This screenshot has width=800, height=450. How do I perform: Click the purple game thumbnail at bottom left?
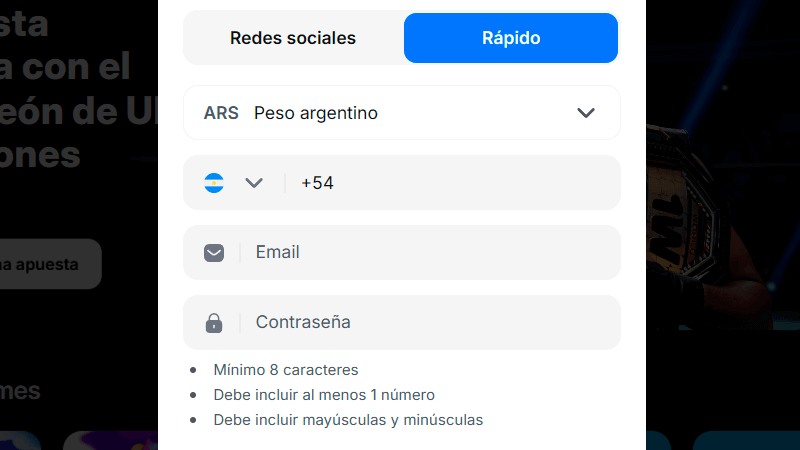click(108, 440)
